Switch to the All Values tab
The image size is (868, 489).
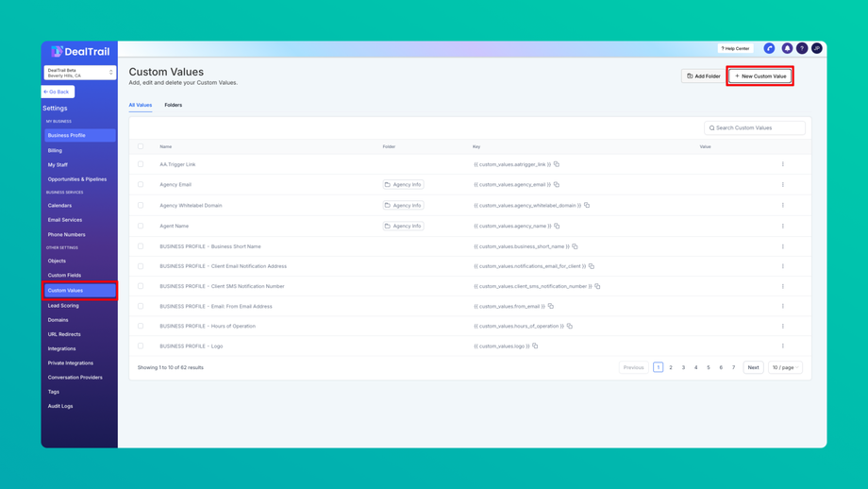(x=140, y=105)
